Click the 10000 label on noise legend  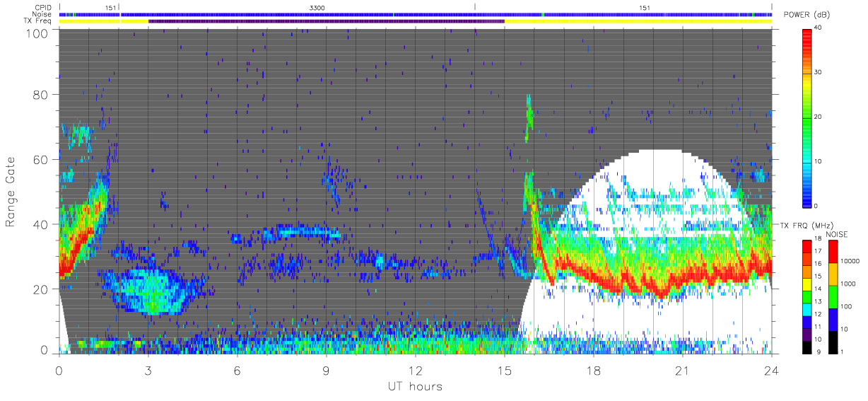pyautogui.click(x=850, y=261)
